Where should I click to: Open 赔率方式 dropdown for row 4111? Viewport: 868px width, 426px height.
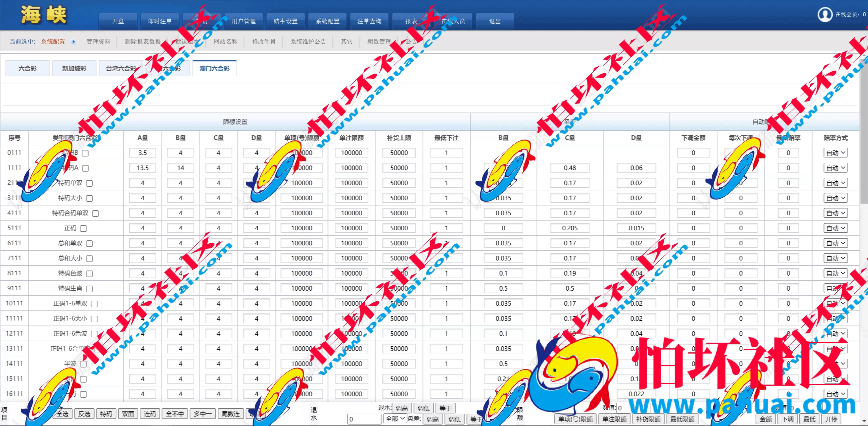coord(836,213)
